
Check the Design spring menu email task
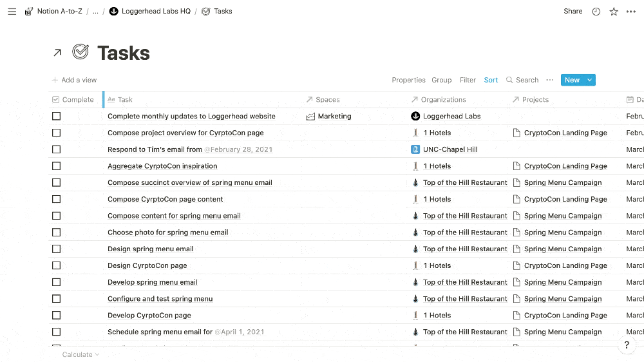point(56,249)
